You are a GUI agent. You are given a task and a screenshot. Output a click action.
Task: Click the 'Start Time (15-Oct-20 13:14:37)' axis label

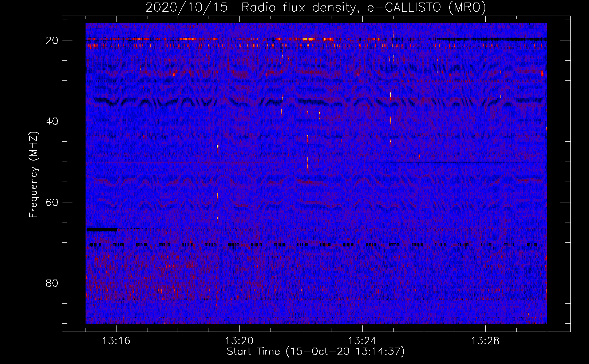(316, 352)
